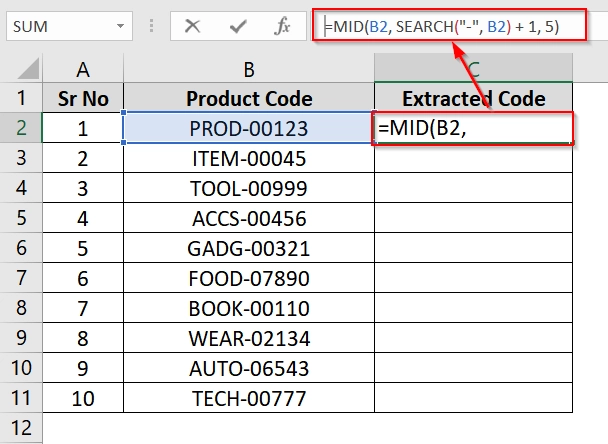Select the cell containing BOOK-00110
This screenshot has height=444, width=608.
[x=249, y=308]
